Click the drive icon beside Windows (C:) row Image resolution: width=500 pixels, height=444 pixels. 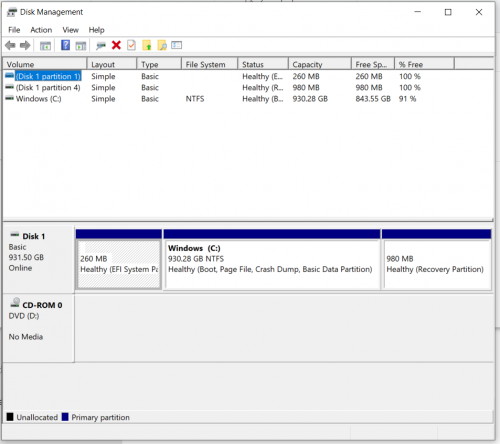[x=10, y=98]
